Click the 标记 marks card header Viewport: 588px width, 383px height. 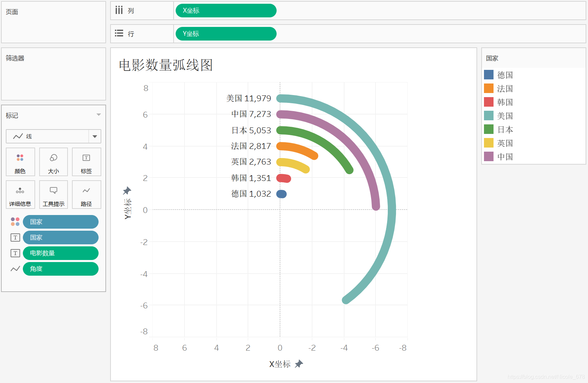[x=12, y=116]
